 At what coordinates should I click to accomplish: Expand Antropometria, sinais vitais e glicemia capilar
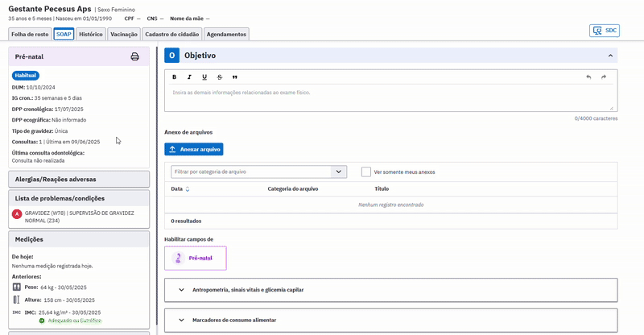point(390,290)
